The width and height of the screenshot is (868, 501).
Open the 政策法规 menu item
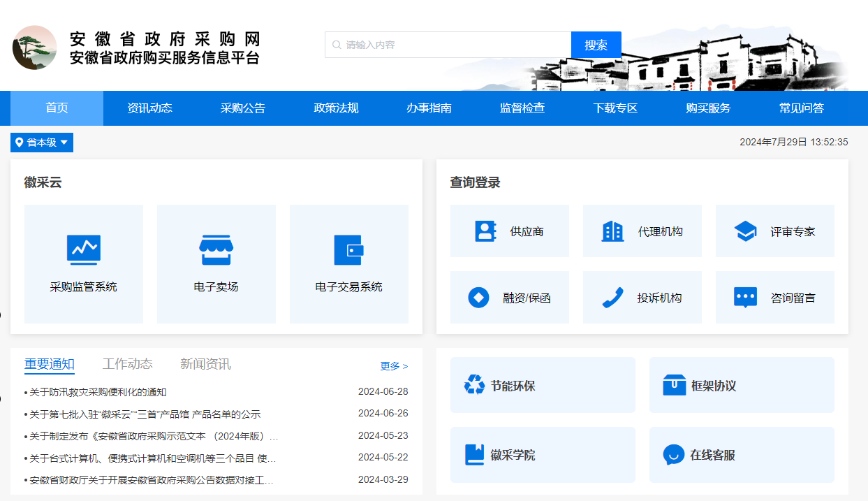click(x=335, y=108)
